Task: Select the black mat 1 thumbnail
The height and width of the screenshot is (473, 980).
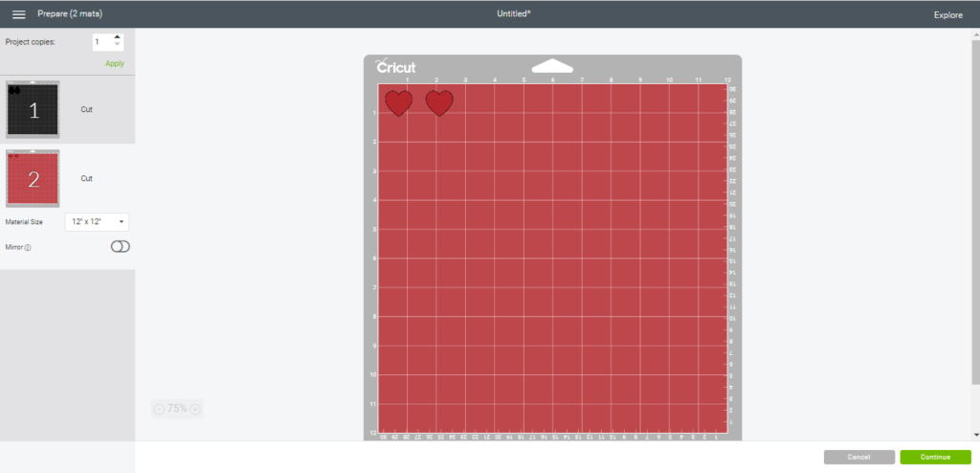Action: point(33,110)
